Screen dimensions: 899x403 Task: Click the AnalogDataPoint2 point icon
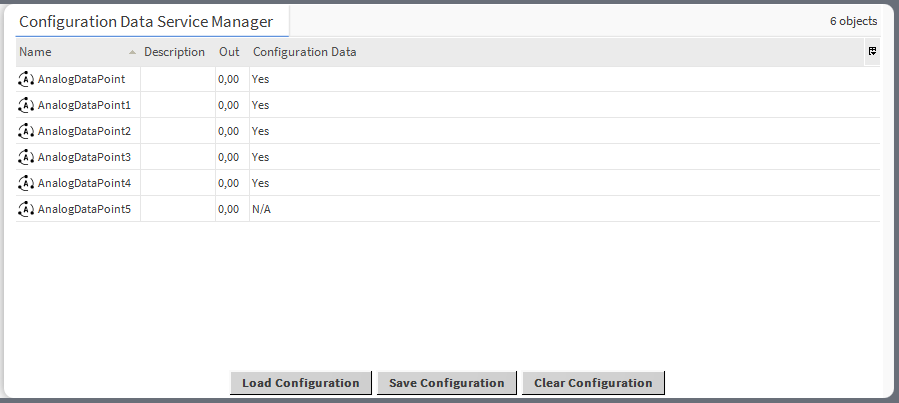[26, 131]
